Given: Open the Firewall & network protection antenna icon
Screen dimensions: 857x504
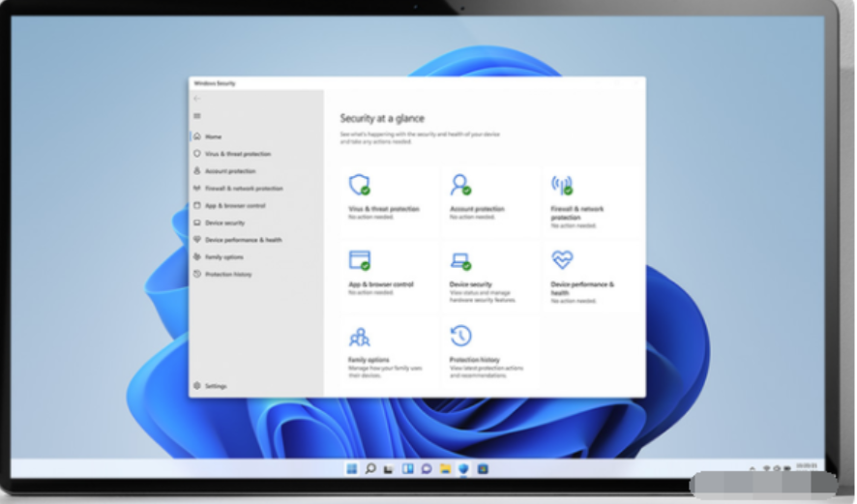Looking at the screenshot, I should (562, 185).
